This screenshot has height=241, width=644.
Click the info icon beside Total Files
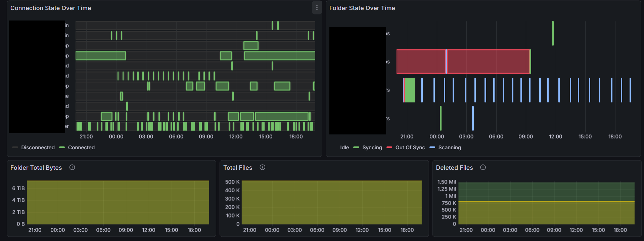pos(263,167)
